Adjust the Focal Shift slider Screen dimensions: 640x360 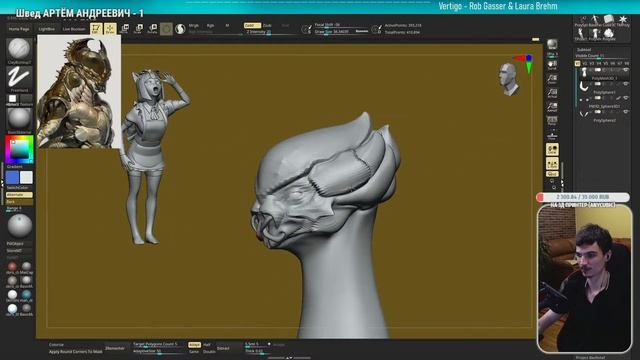click(x=341, y=25)
